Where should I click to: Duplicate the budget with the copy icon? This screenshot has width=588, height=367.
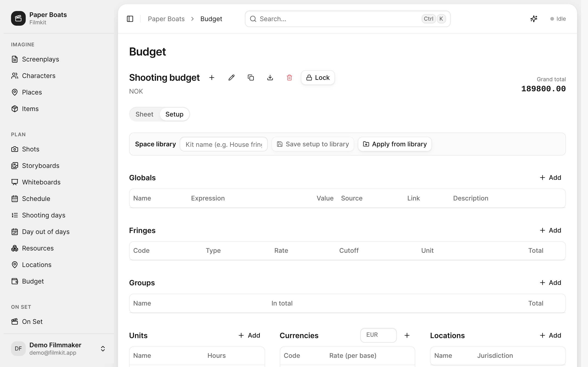point(251,78)
